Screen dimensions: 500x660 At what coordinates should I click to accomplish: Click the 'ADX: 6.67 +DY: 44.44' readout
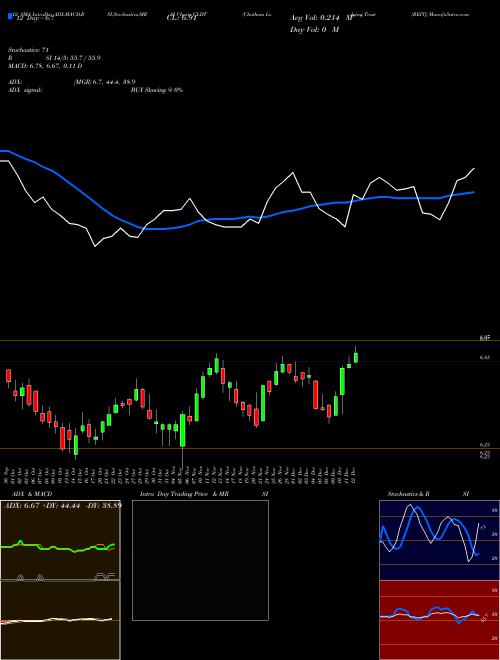click(x=43, y=505)
